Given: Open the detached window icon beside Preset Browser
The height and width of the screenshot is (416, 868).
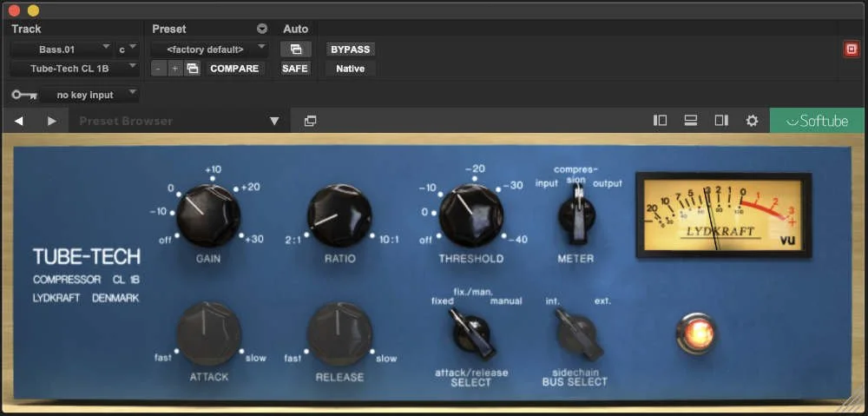Looking at the screenshot, I should pos(311,121).
